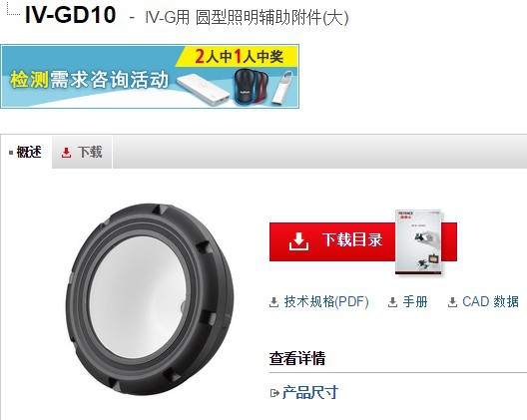This screenshot has height=420, width=527.
Task: Open the 手册 manual link
Action: [415, 301]
